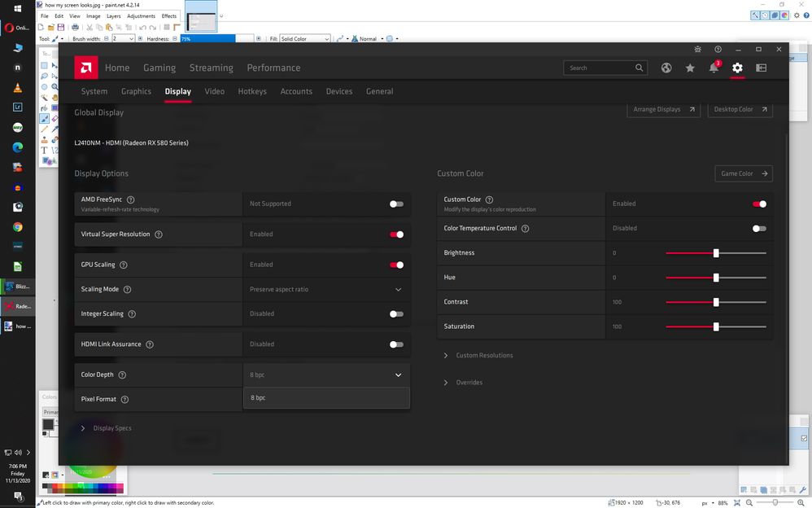Go to the Performance tab
This screenshot has width=812, height=508.
273,68
